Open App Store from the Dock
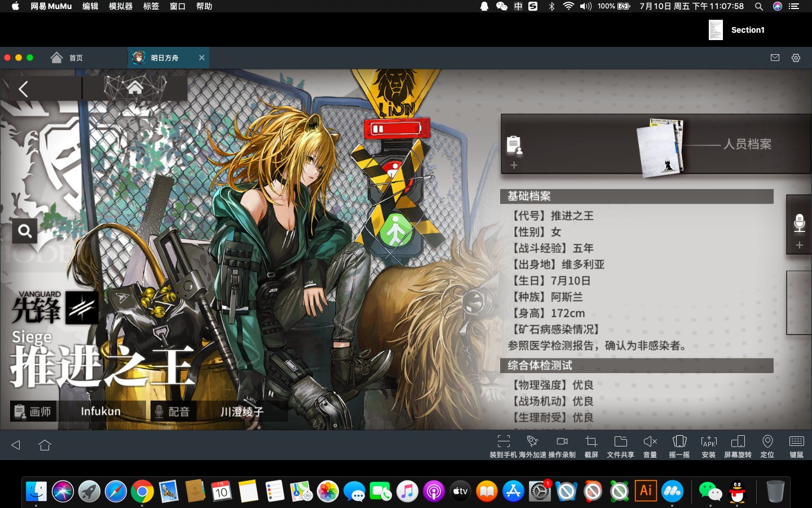 click(x=513, y=492)
